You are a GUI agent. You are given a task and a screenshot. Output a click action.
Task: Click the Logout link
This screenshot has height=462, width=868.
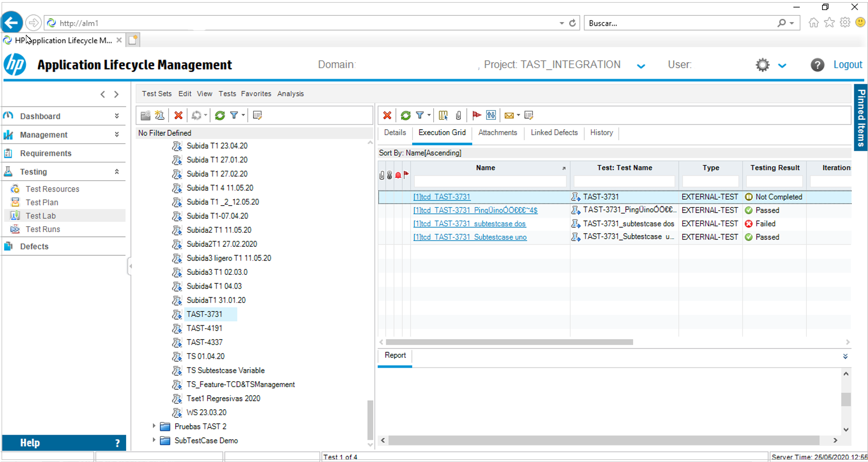click(x=847, y=65)
